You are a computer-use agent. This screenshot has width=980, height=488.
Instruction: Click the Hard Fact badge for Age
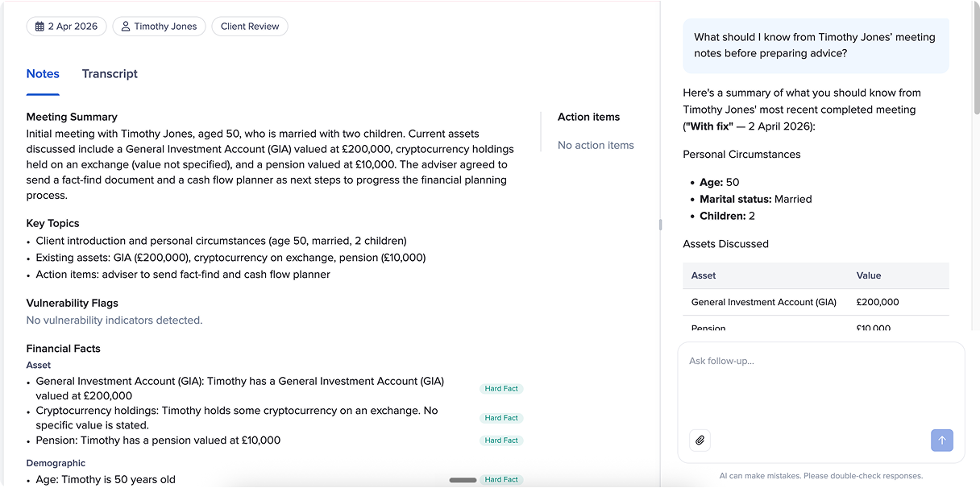(x=501, y=480)
